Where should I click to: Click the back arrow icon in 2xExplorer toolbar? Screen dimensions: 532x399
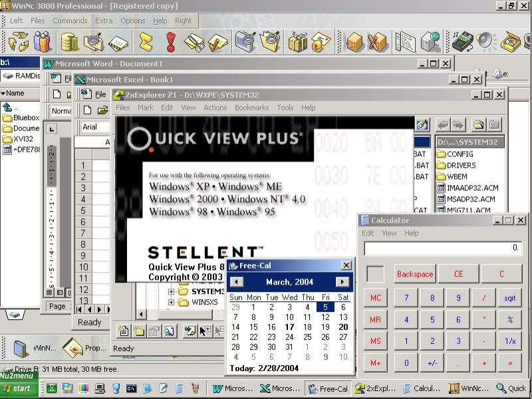coord(444,125)
